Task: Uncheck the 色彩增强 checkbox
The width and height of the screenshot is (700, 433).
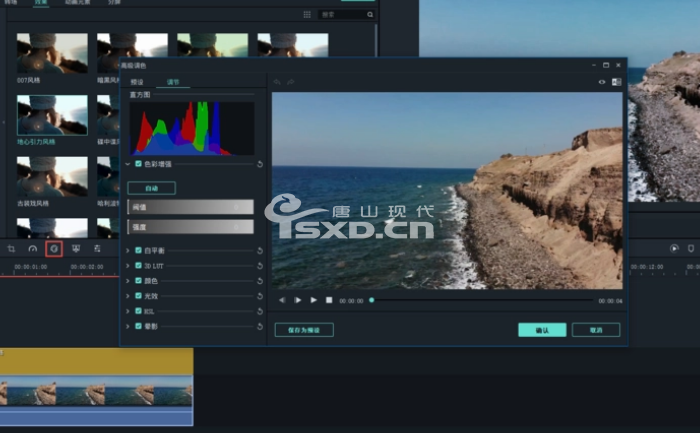Action: coord(138,164)
